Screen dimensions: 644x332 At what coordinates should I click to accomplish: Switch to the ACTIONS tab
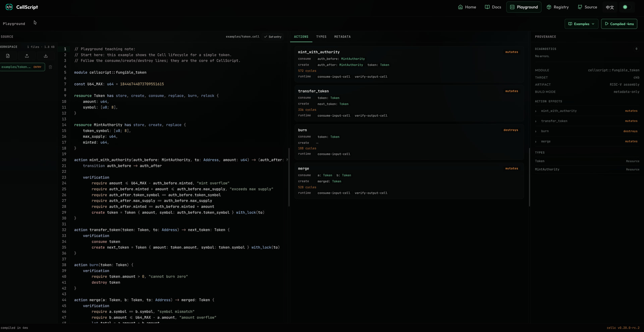click(x=301, y=37)
